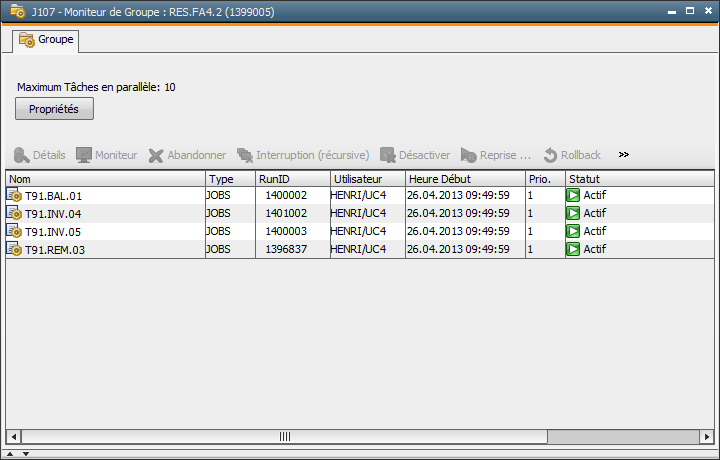Sort by RunID column header
Viewport: 720px width, 460px height.
(x=290, y=178)
